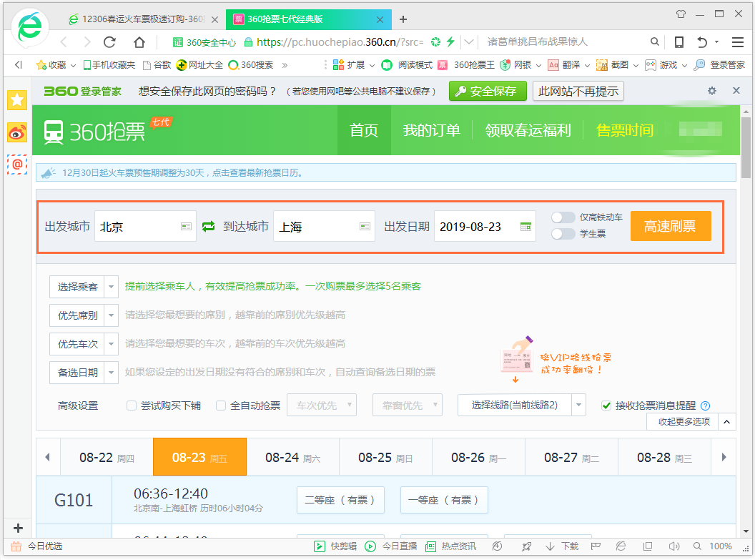Expand 选择线路(当前线路2) dropdown
755x560 pixels.
coord(579,405)
